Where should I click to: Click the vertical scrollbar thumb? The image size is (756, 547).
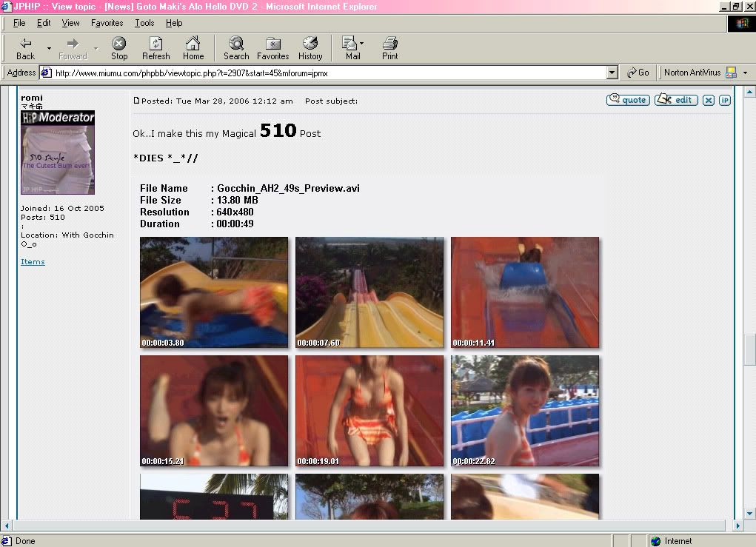pyautogui.click(x=750, y=350)
